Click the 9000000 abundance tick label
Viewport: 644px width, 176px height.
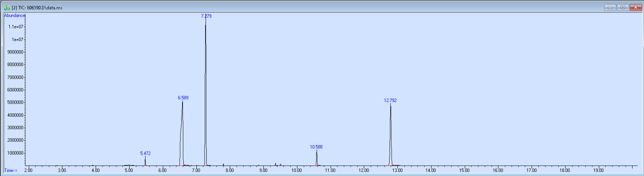pyautogui.click(x=16, y=52)
